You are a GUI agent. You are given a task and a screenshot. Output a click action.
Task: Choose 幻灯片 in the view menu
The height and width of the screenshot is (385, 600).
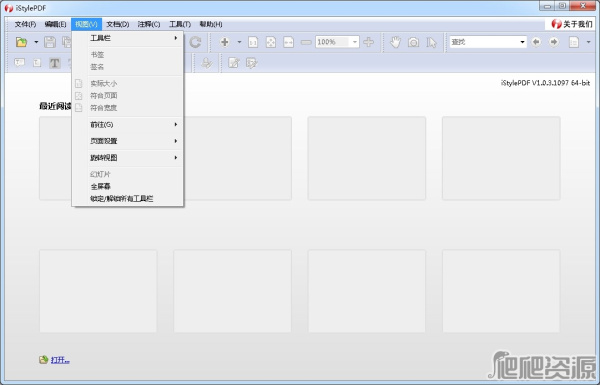[x=128, y=174]
